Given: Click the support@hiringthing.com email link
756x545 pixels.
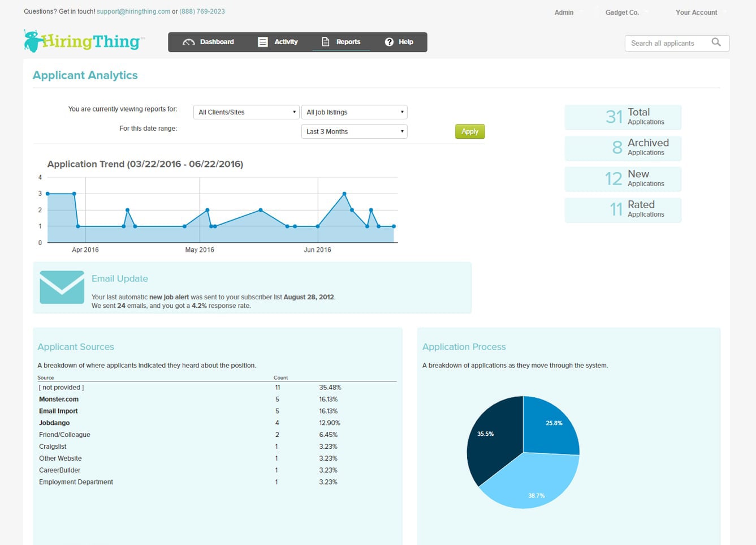Looking at the screenshot, I should pyautogui.click(x=133, y=11).
